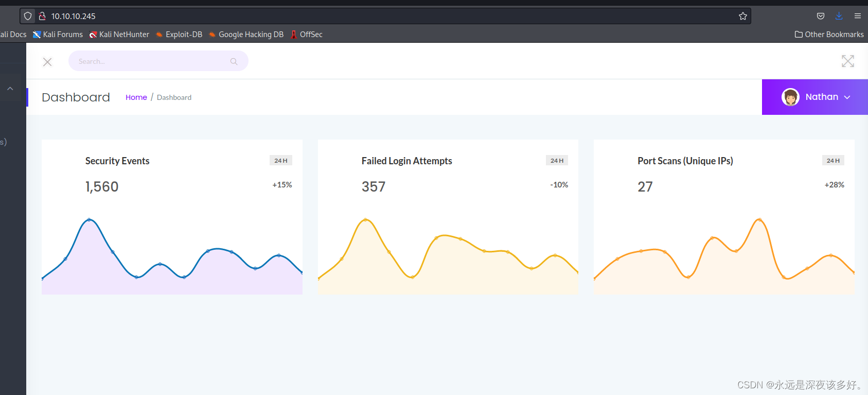Click the Security Events card title
The height and width of the screenshot is (395, 868).
117,161
